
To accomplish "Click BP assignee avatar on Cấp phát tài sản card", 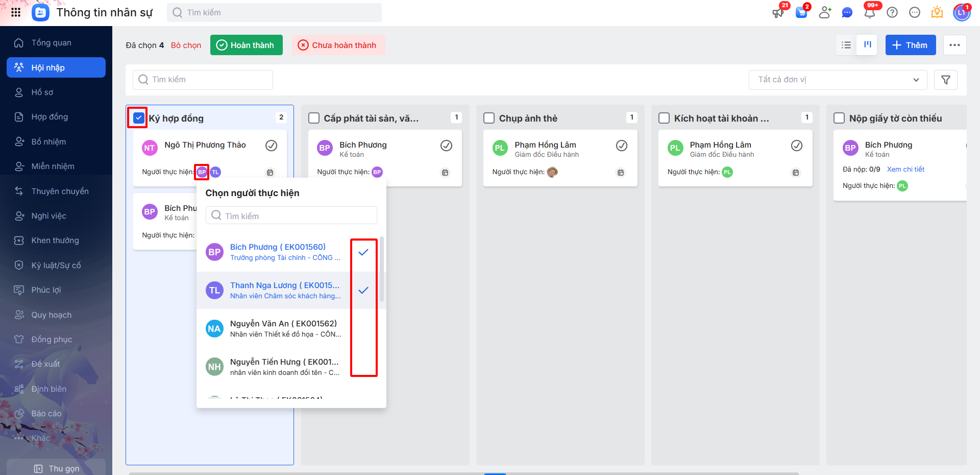I will click(x=377, y=172).
